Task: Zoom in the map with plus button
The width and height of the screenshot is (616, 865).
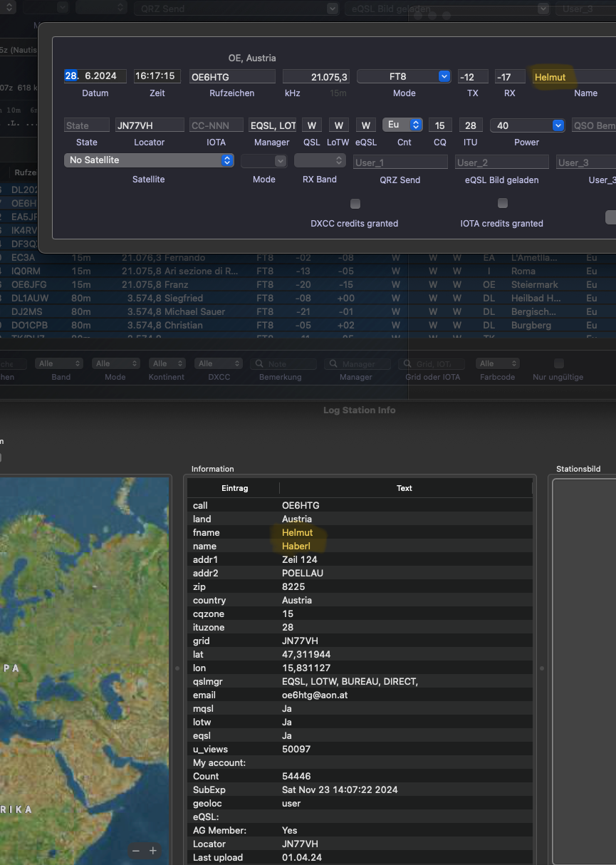Action: (x=152, y=851)
